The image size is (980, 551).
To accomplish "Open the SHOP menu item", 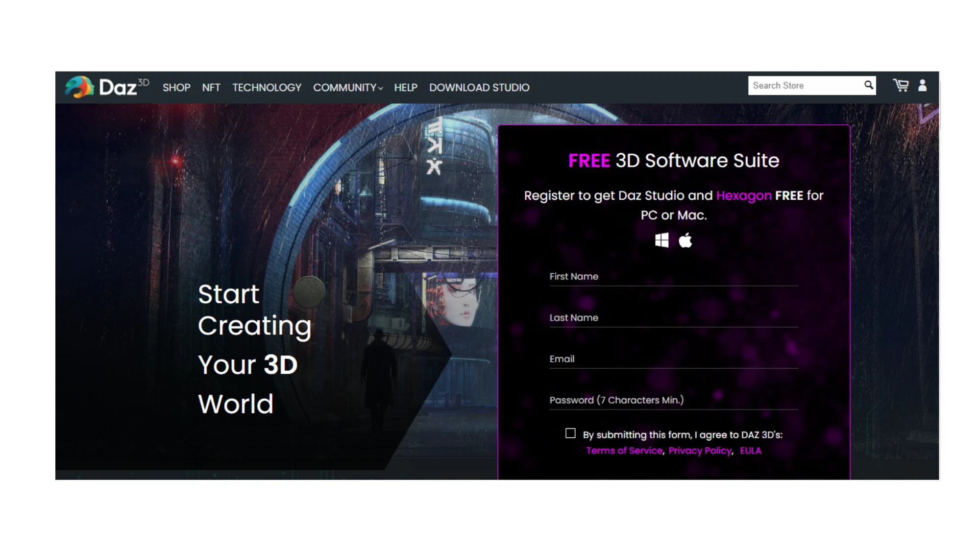I will tap(176, 88).
